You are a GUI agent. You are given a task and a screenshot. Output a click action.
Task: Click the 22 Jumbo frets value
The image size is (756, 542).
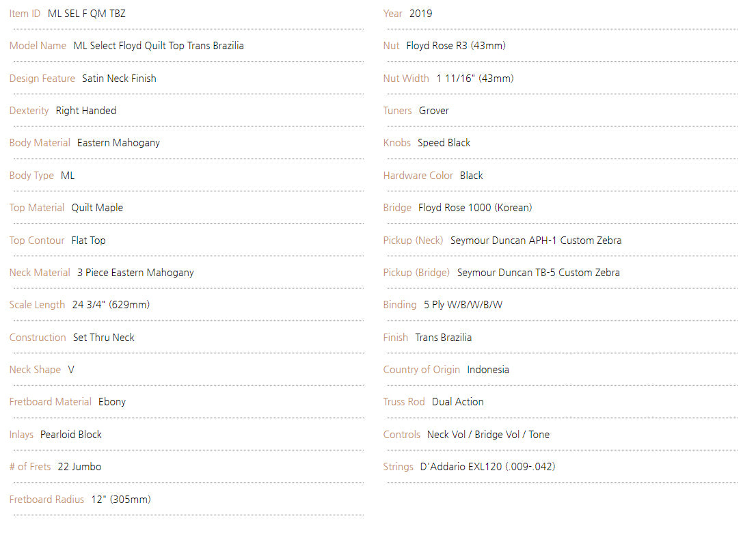(79, 467)
